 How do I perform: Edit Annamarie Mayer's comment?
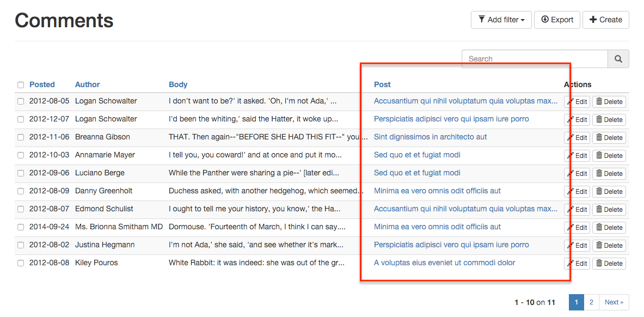(x=577, y=156)
